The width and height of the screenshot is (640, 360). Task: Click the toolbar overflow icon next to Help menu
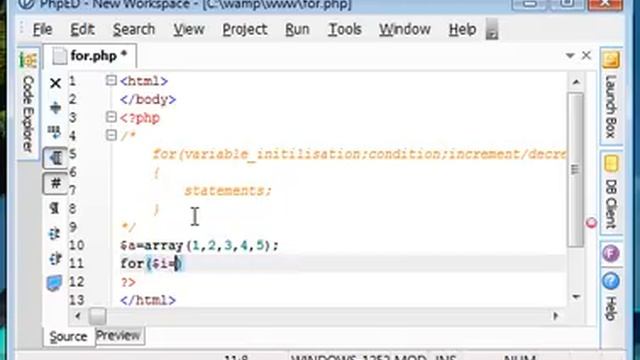(492, 30)
